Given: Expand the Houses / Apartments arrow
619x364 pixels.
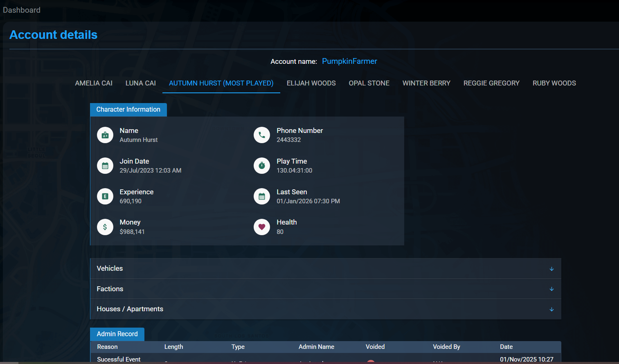Looking at the screenshot, I should [x=551, y=309].
